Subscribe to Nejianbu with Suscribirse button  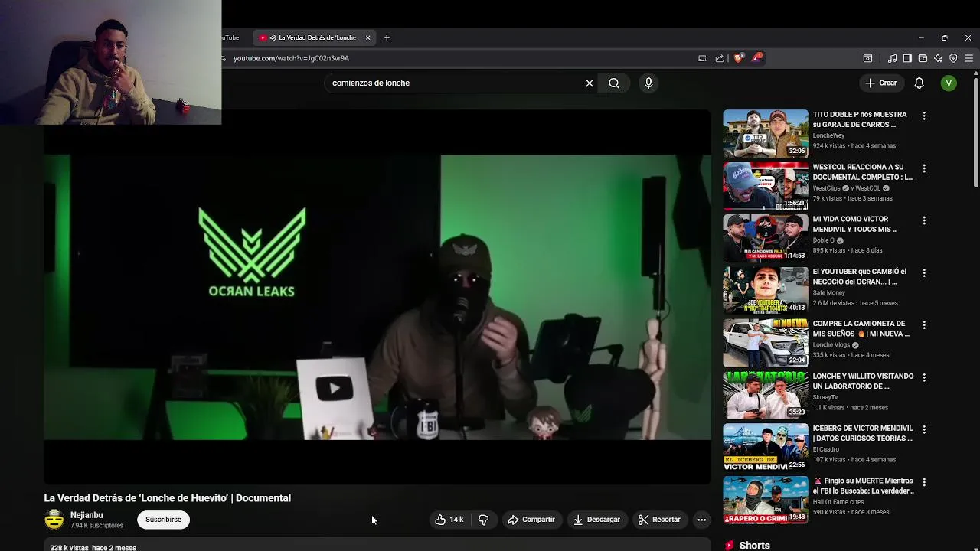(x=163, y=520)
